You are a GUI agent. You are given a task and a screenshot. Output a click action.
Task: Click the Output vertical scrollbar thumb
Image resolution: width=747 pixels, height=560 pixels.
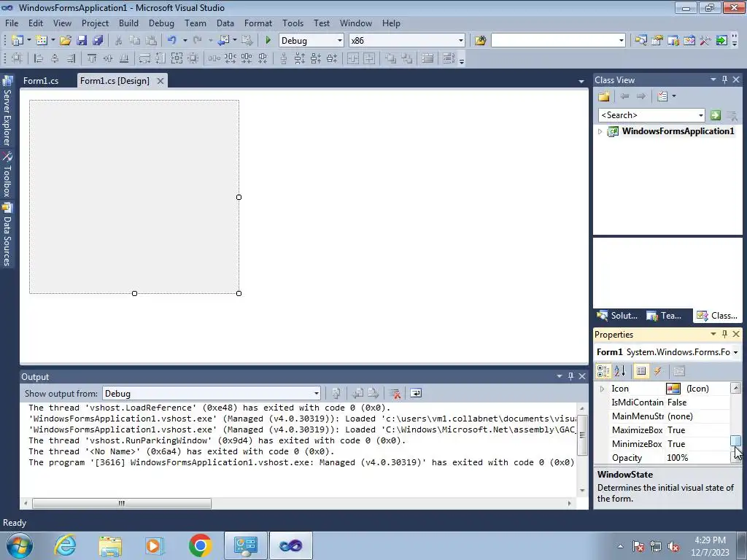(x=581, y=435)
